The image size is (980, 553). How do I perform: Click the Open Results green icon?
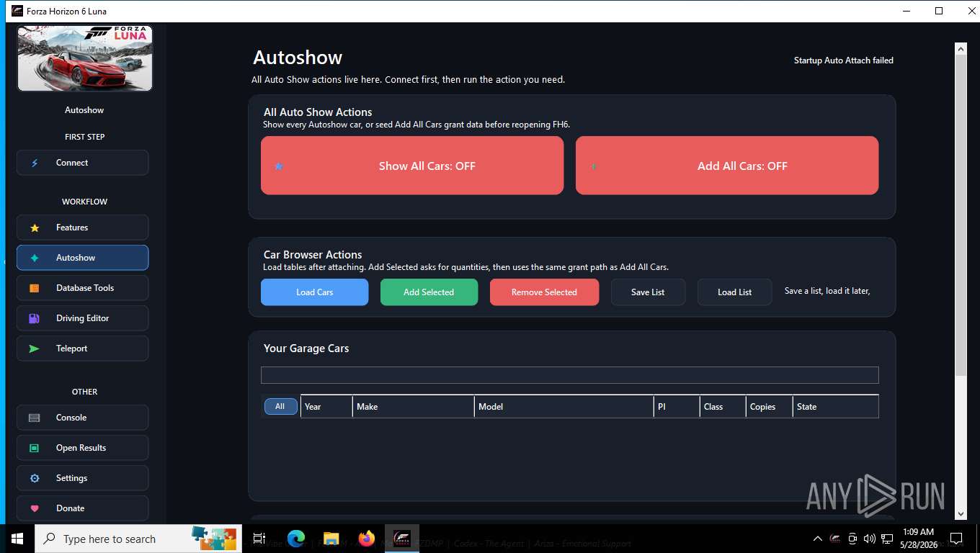click(35, 448)
